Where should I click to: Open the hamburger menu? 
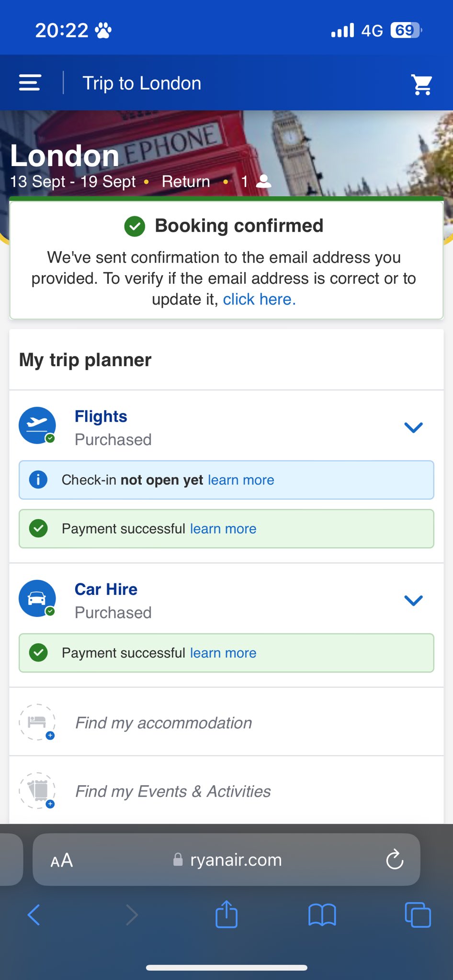(x=30, y=83)
